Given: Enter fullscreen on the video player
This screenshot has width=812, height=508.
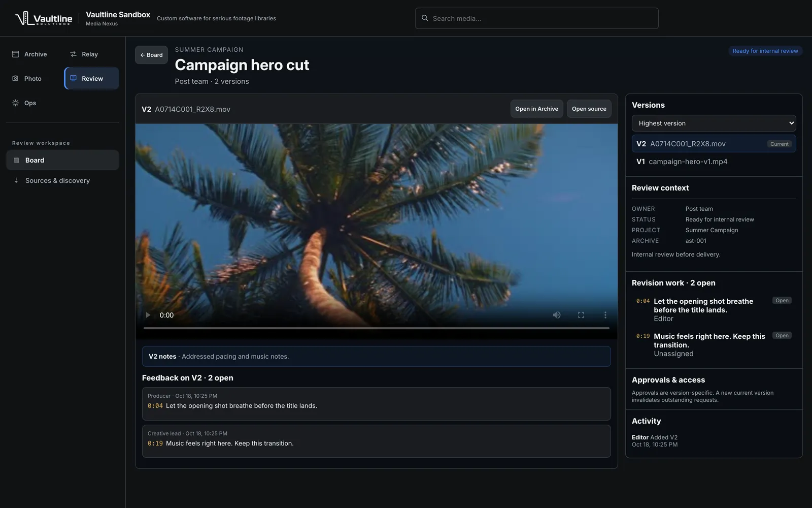Looking at the screenshot, I should (581, 315).
